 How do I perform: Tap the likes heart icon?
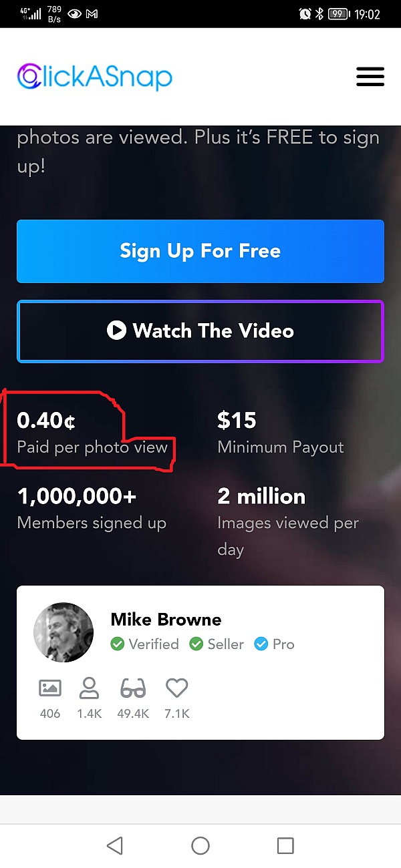177,688
